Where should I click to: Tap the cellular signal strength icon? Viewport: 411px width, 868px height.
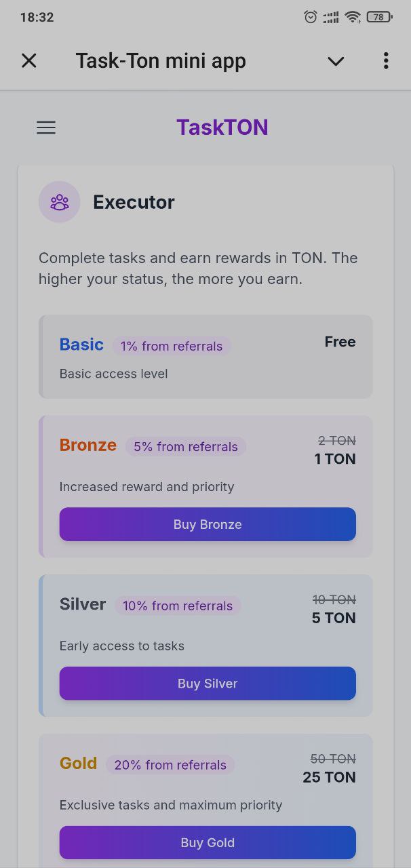click(x=330, y=17)
